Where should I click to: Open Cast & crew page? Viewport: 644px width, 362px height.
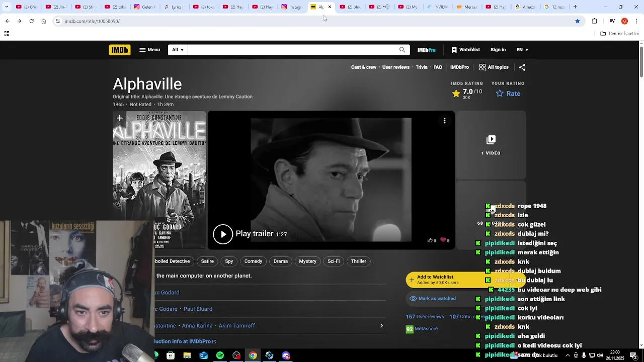pyautogui.click(x=364, y=67)
